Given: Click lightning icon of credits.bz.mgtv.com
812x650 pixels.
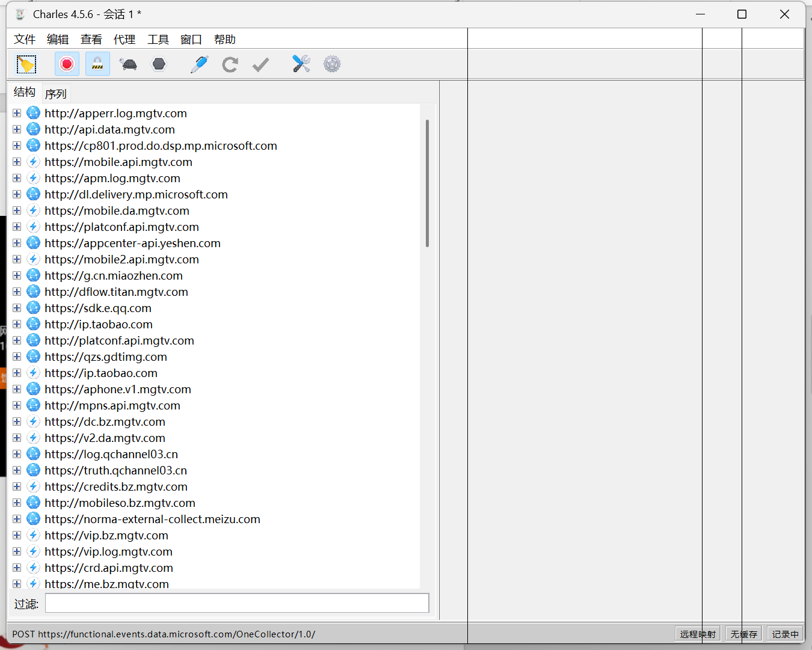Looking at the screenshot, I should [34, 486].
